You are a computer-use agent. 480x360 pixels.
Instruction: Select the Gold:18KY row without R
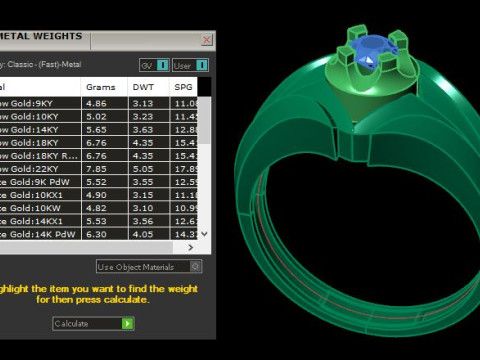click(x=99, y=143)
